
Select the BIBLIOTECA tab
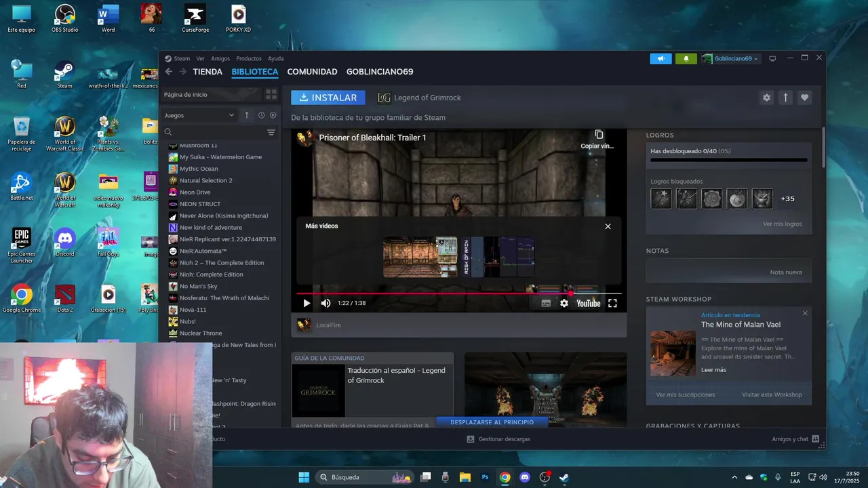coord(255,72)
